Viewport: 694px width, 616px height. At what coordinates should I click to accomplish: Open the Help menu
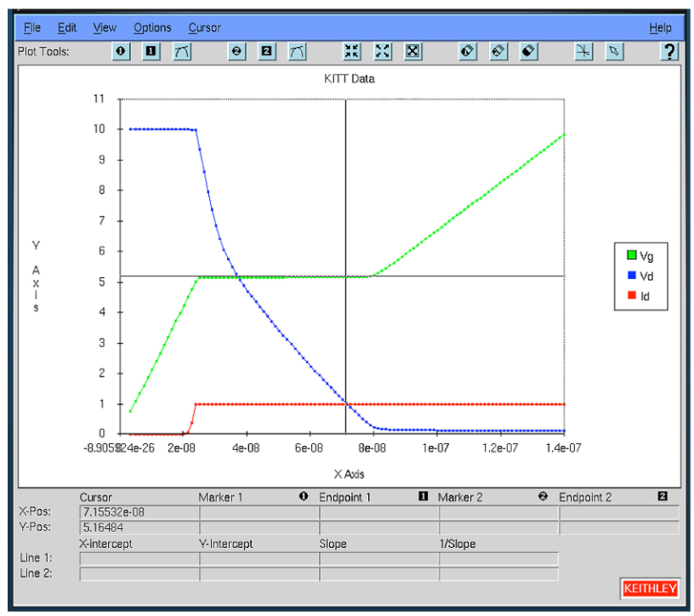[x=660, y=28]
